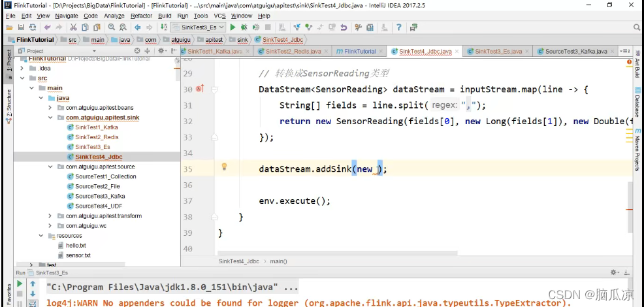Expand the .idea folder
644x307 pixels.
click(x=22, y=68)
